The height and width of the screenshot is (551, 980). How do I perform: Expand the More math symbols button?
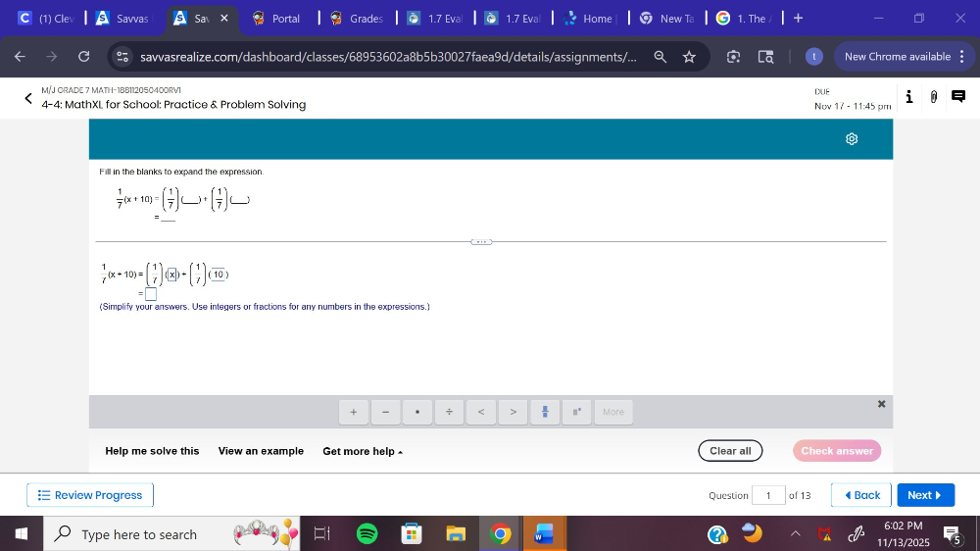coord(613,412)
